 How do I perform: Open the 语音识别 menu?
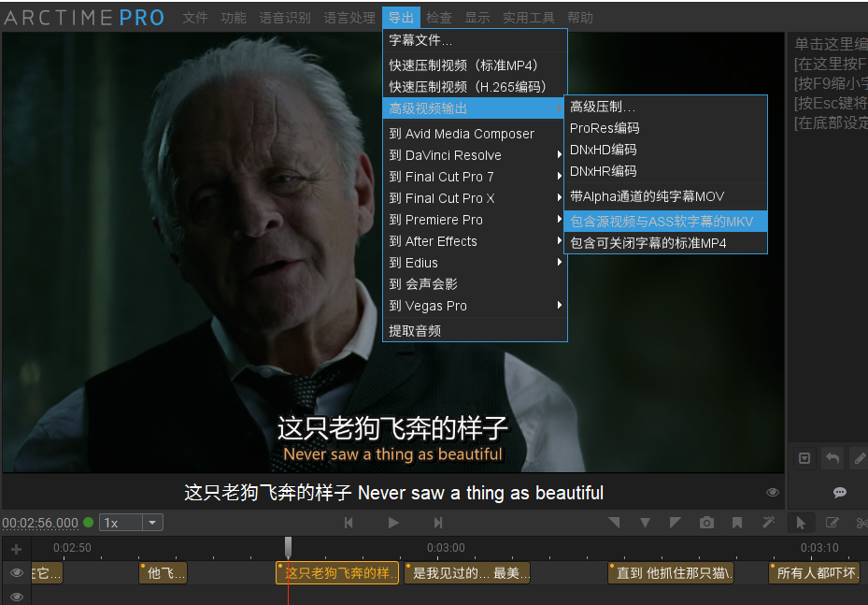pyautogui.click(x=285, y=18)
